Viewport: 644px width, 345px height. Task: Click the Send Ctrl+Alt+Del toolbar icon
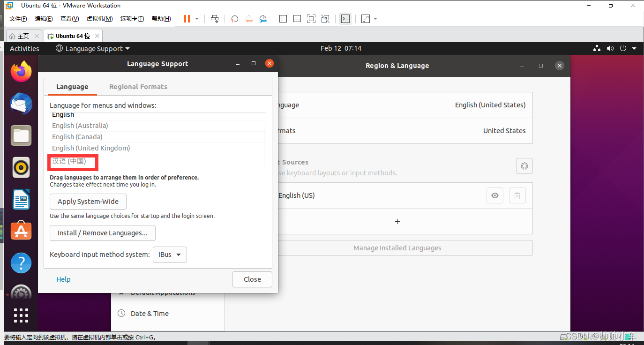pyautogui.click(x=215, y=19)
